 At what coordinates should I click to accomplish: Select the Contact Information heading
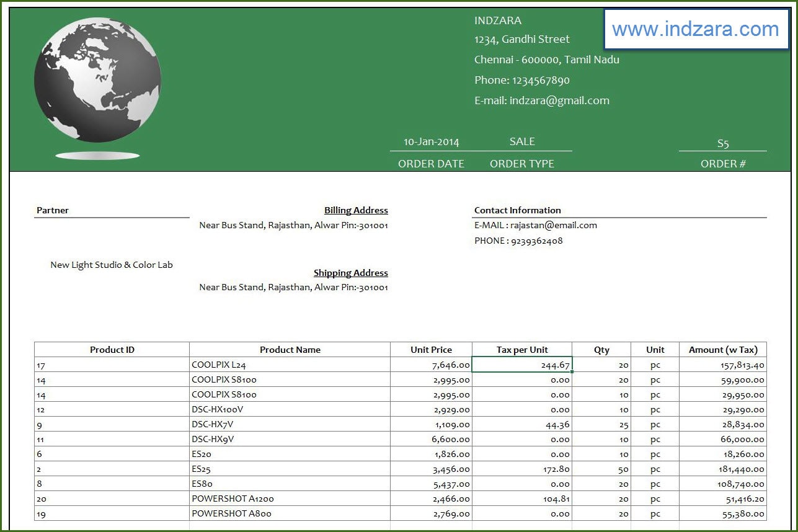point(518,210)
